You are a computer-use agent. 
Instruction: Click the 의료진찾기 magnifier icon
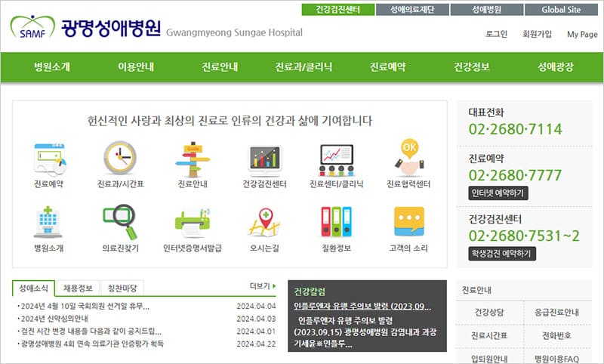(120, 222)
